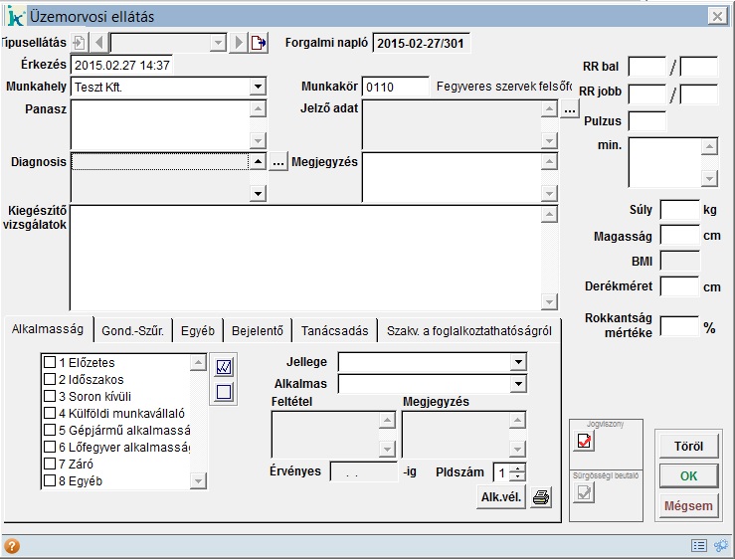Enable the '7 Záró' checkbox
Viewport: 735px width, 560px height.
click(x=50, y=464)
